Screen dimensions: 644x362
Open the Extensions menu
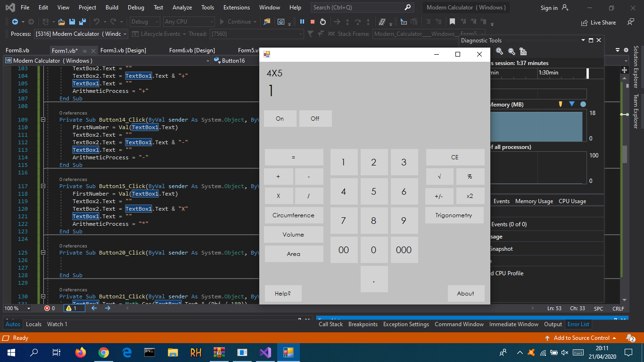(237, 8)
